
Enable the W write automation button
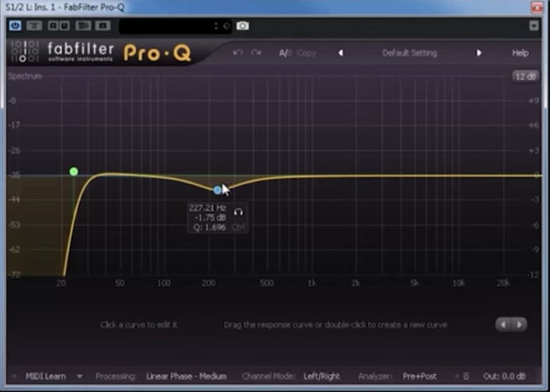(x=65, y=25)
